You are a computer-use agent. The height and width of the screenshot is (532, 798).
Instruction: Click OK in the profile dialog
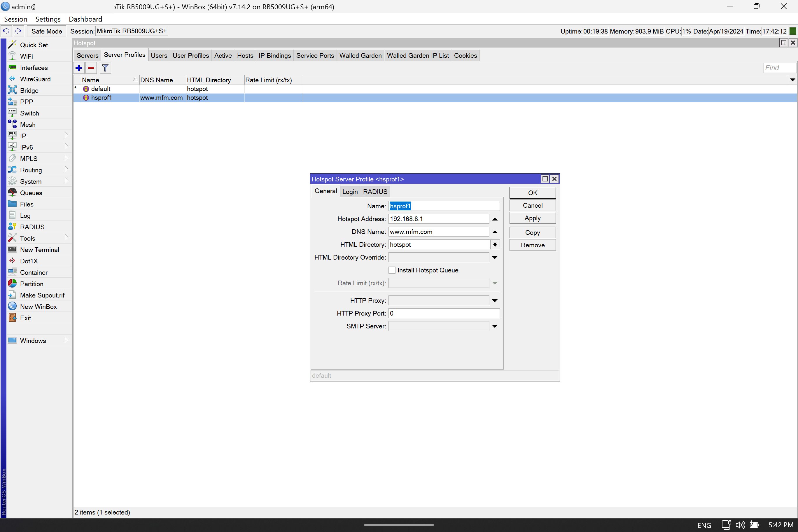[x=532, y=193]
